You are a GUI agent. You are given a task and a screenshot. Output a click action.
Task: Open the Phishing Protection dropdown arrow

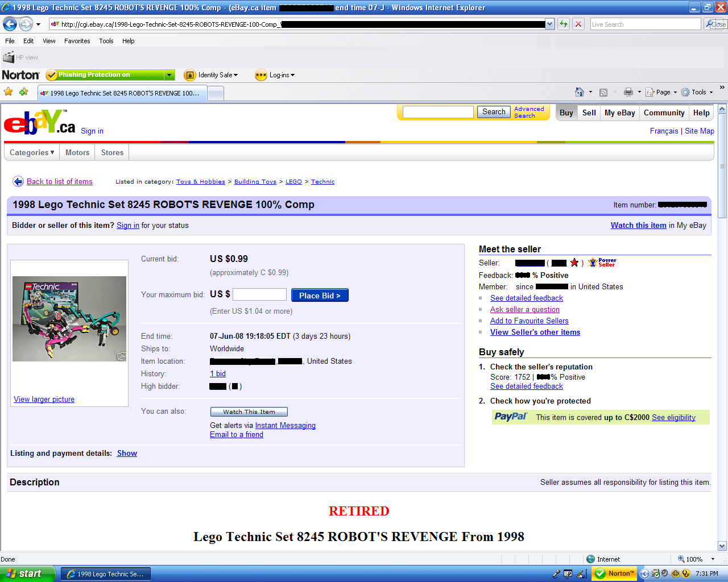(x=169, y=75)
